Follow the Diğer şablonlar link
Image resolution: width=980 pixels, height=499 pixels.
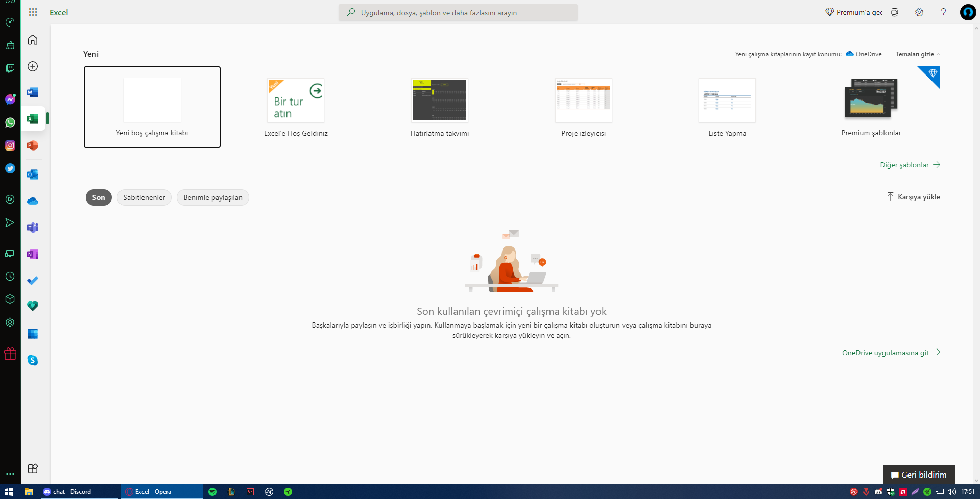[910, 165]
